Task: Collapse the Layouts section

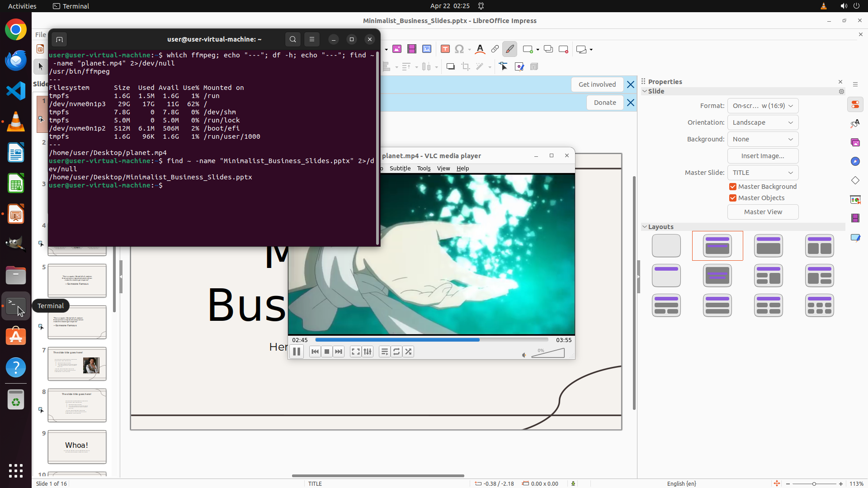Action: pyautogui.click(x=645, y=227)
